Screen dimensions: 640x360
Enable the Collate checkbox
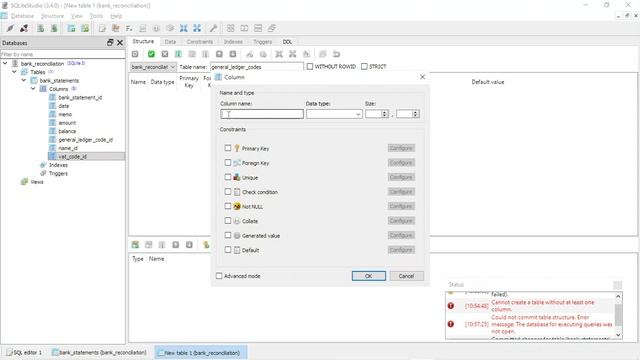point(228,221)
